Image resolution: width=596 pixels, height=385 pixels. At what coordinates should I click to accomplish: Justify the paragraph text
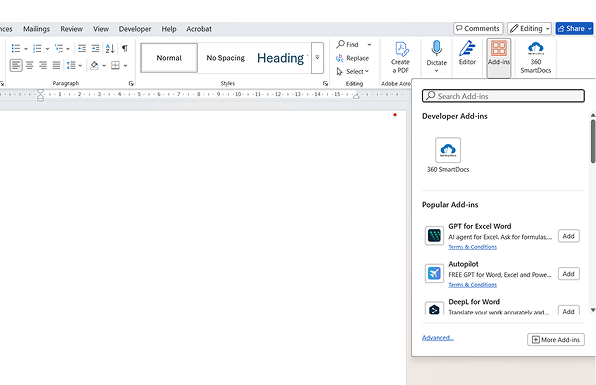(x=56, y=65)
